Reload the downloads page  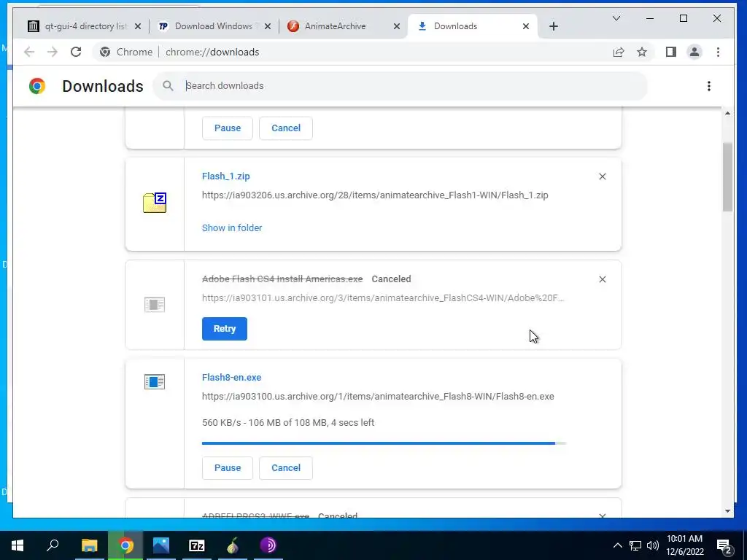point(76,52)
